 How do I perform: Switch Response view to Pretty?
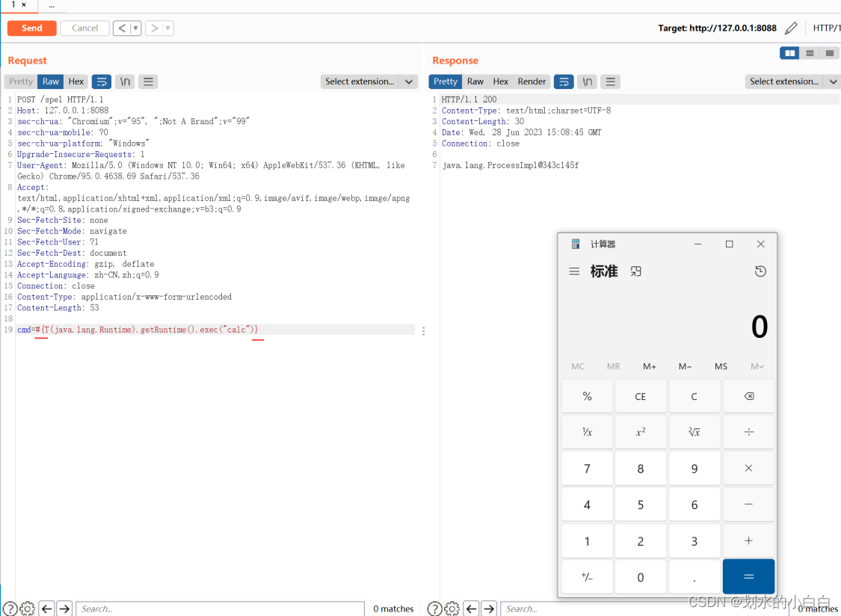pyautogui.click(x=446, y=81)
